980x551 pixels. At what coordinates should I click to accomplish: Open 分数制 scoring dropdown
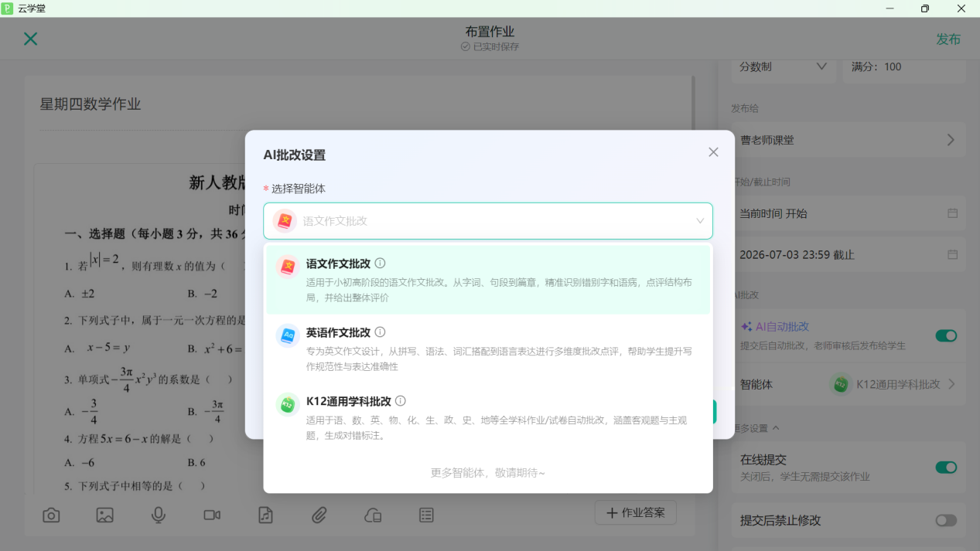point(784,67)
